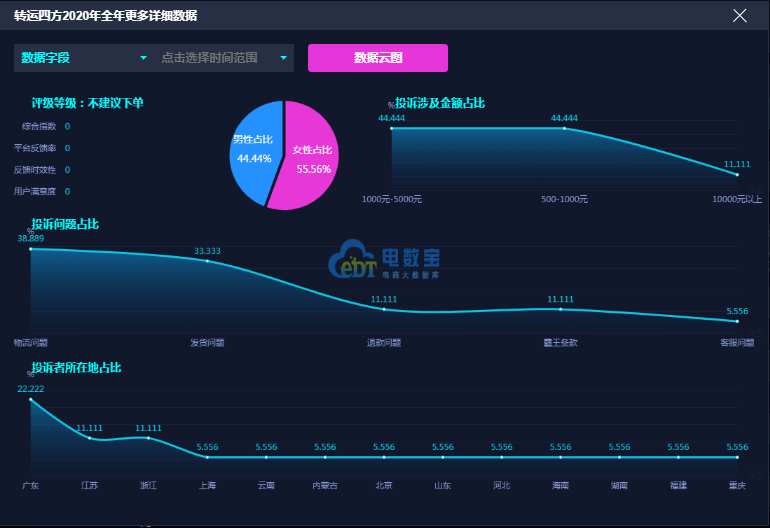Click the 投诉者所在地占比 chart title
The width and height of the screenshot is (770, 528).
coord(76,367)
